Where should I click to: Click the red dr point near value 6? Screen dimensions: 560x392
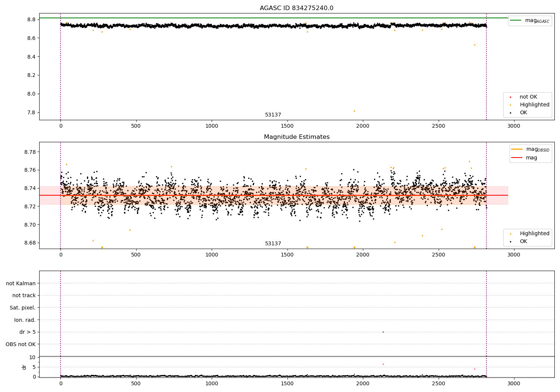383,364
